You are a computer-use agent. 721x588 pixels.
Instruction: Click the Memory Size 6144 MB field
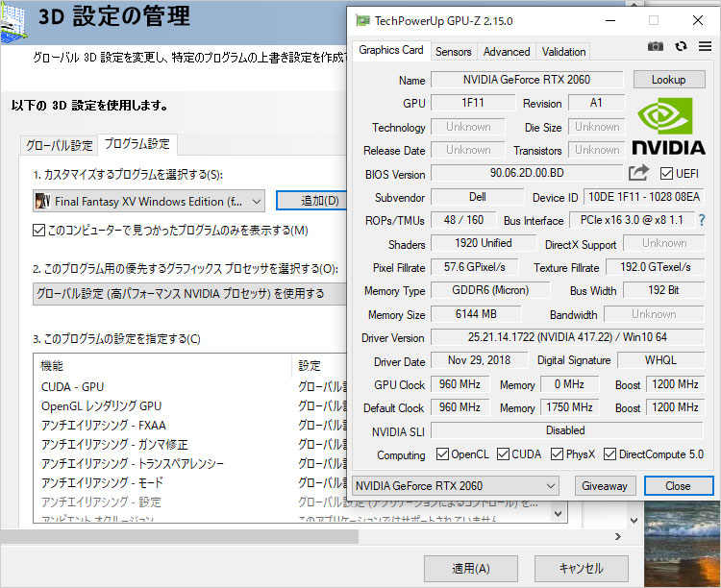[x=476, y=314]
